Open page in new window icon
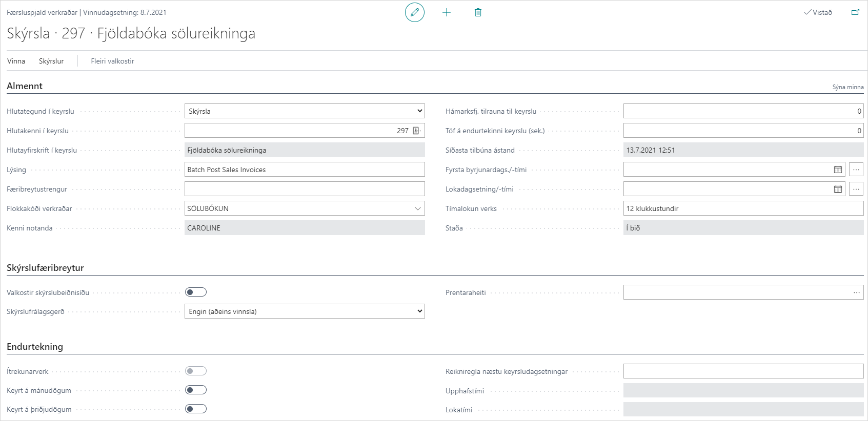 855,12
